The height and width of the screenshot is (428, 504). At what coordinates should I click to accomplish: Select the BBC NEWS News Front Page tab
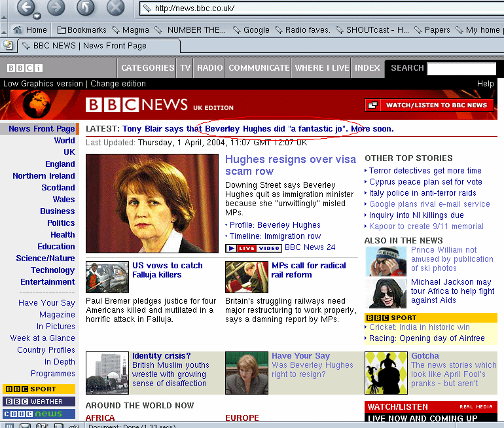[98, 46]
